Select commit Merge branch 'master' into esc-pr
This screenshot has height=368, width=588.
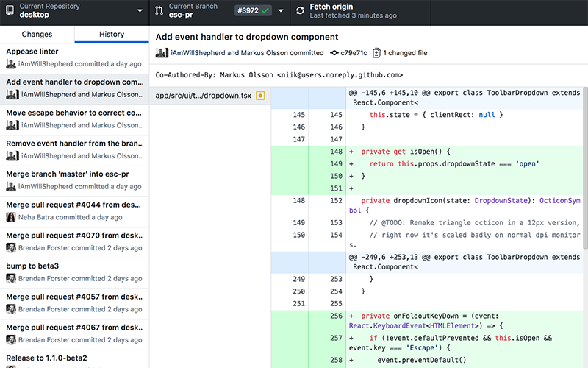click(74, 180)
